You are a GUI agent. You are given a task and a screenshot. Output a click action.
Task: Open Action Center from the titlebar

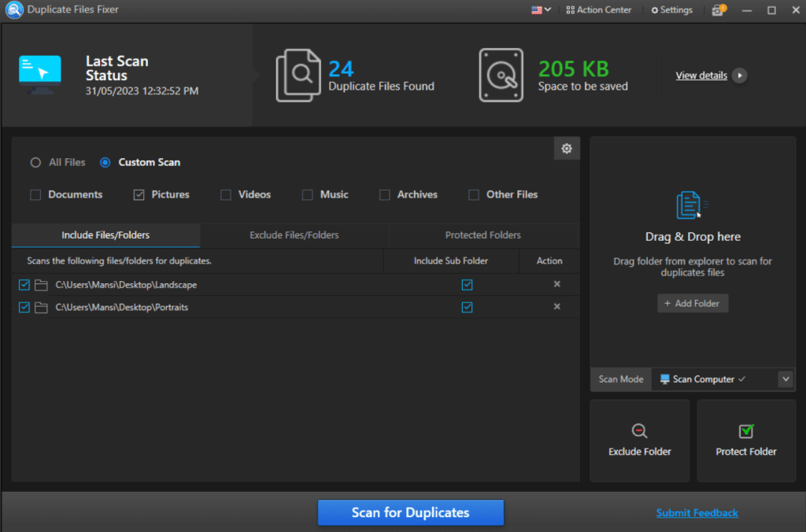(599, 9)
